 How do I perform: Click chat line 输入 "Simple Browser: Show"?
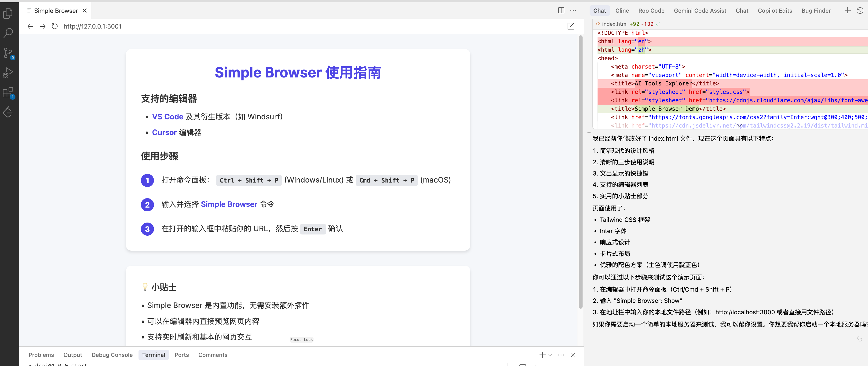pyautogui.click(x=641, y=301)
